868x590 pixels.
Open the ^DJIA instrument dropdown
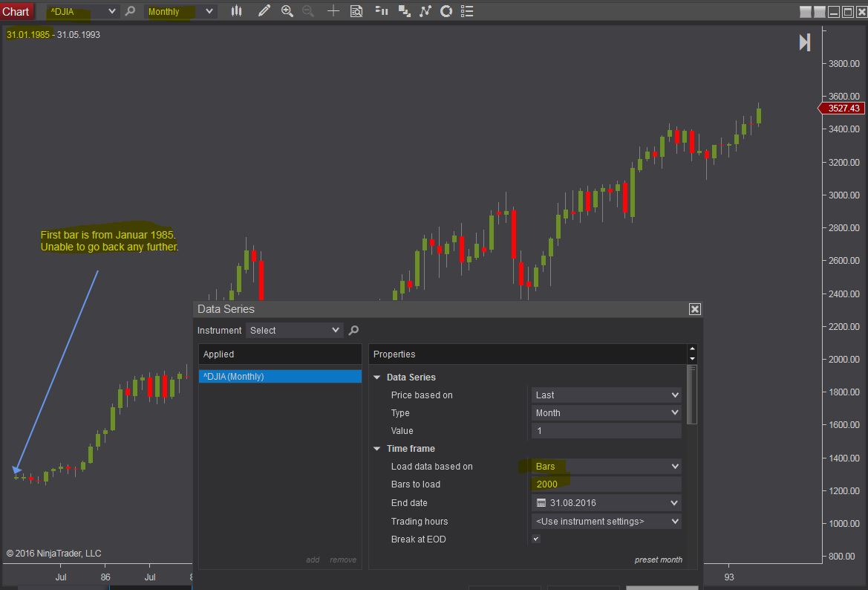click(x=82, y=11)
